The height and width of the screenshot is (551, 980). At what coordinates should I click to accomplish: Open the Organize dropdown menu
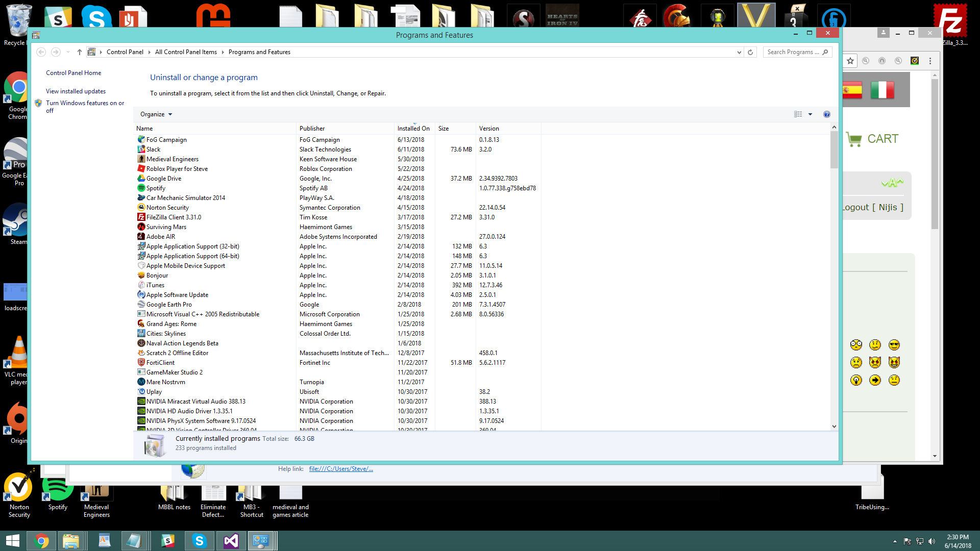coord(156,114)
